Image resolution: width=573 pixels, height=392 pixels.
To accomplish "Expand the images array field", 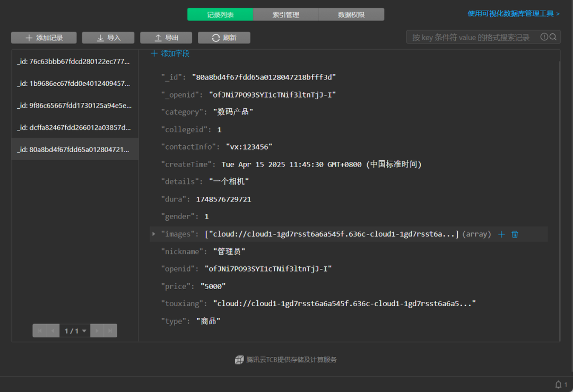I will (154, 234).
